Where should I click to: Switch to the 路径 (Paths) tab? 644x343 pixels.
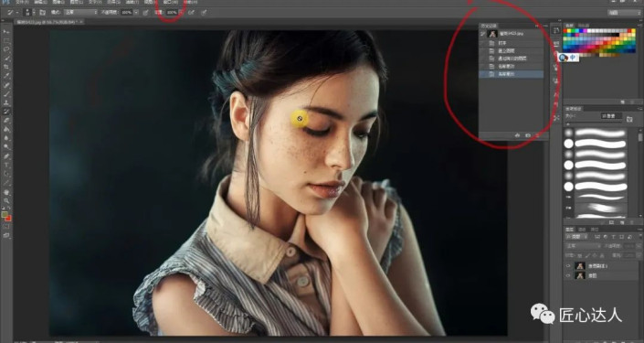click(x=595, y=230)
